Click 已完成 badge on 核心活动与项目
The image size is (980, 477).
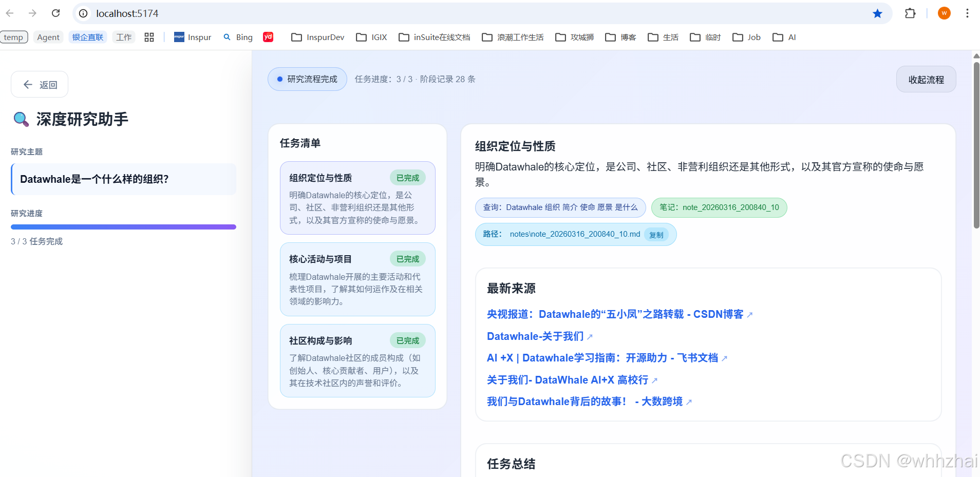(x=408, y=259)
